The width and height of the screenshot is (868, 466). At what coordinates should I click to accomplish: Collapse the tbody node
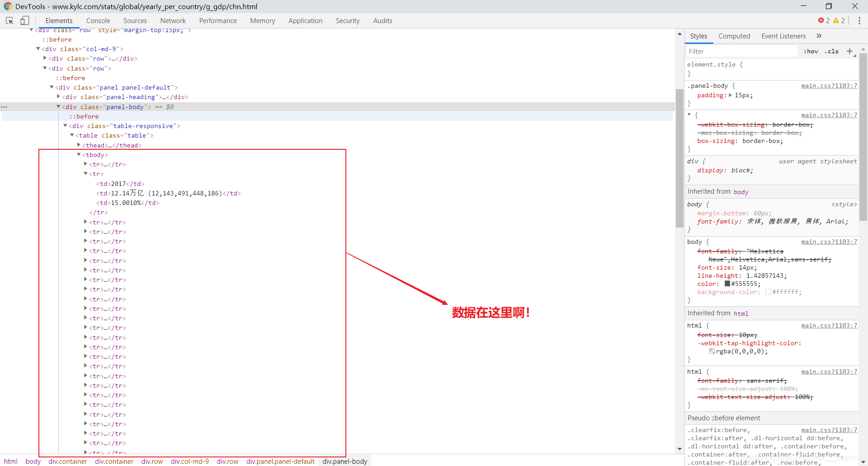[79, 155]
